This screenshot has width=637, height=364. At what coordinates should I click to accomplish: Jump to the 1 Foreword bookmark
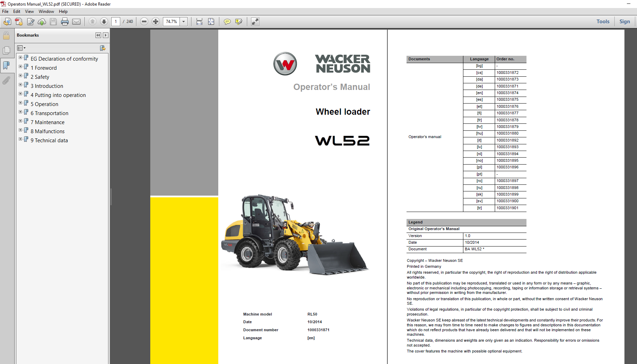pos(44,68)
